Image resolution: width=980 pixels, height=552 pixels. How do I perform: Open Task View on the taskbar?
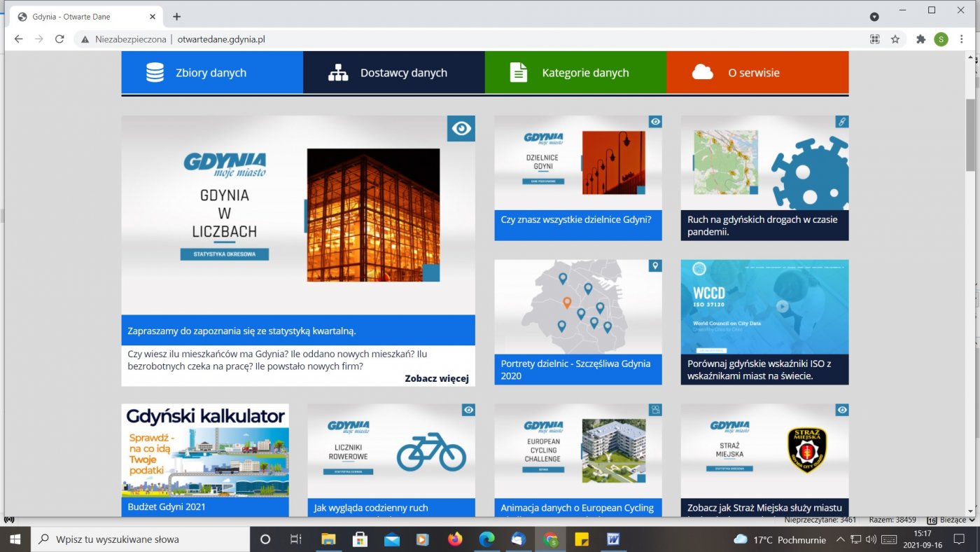tap(296, 539)
